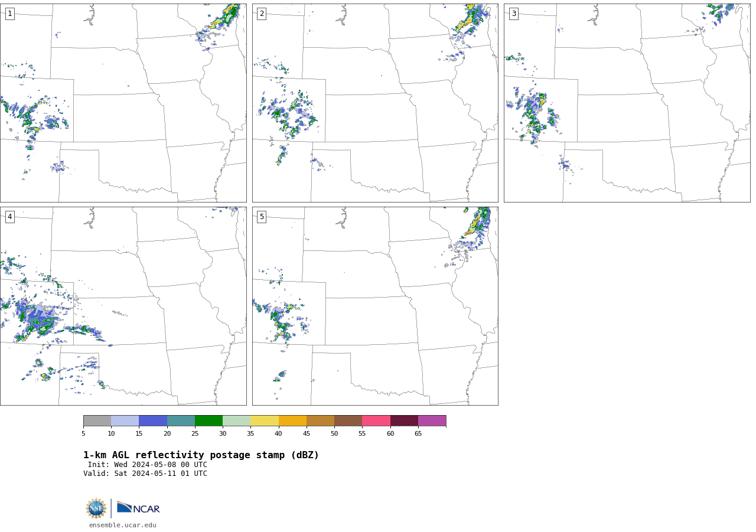Click the colorbar tick label 65

tap(418, 434)
